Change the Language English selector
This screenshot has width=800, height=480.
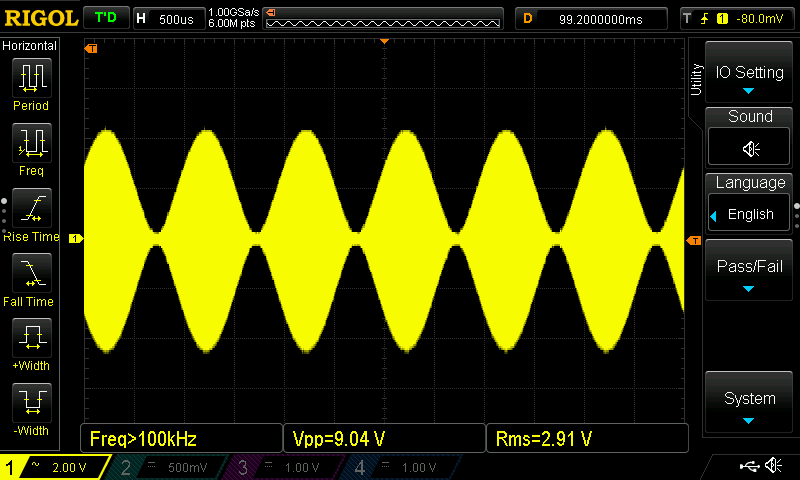click(x=749, y=213)
